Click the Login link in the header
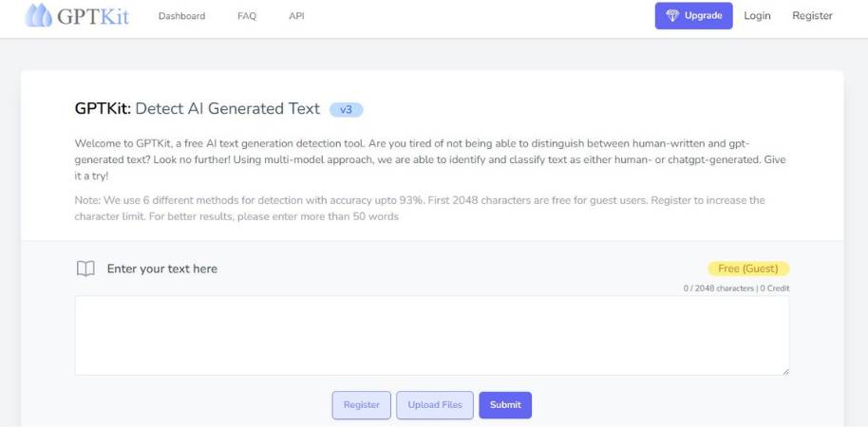868x427 pixels. [x=757, y=16]
